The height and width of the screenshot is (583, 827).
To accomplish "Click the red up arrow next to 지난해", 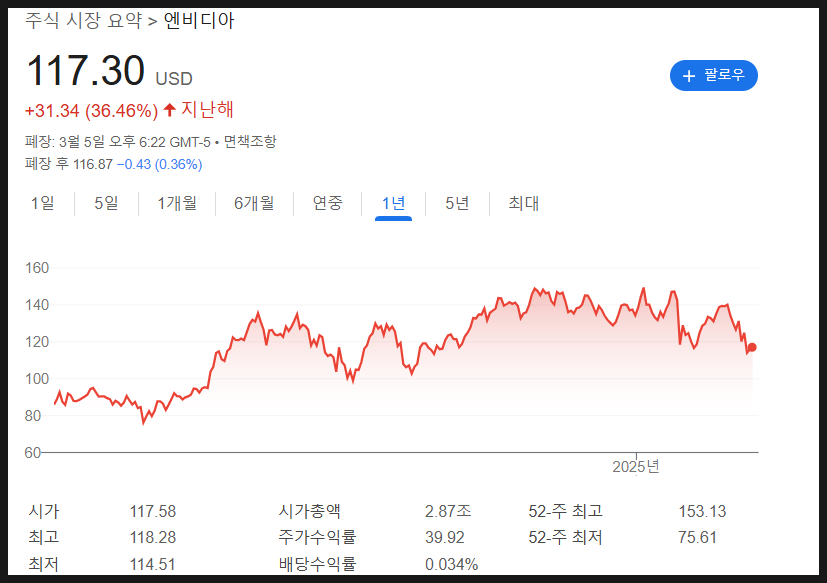I will point(169,109).
